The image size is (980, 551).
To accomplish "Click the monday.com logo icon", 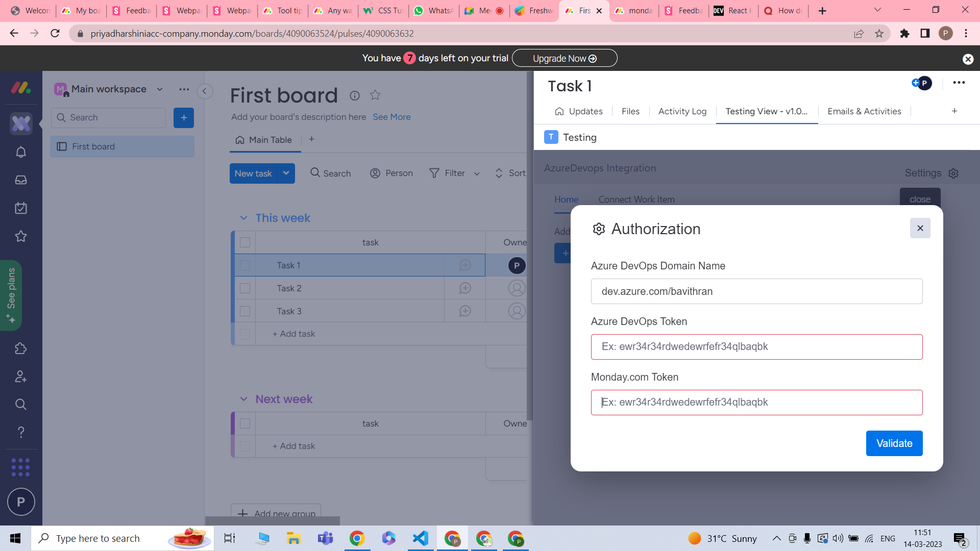I will tap(21, 88).
